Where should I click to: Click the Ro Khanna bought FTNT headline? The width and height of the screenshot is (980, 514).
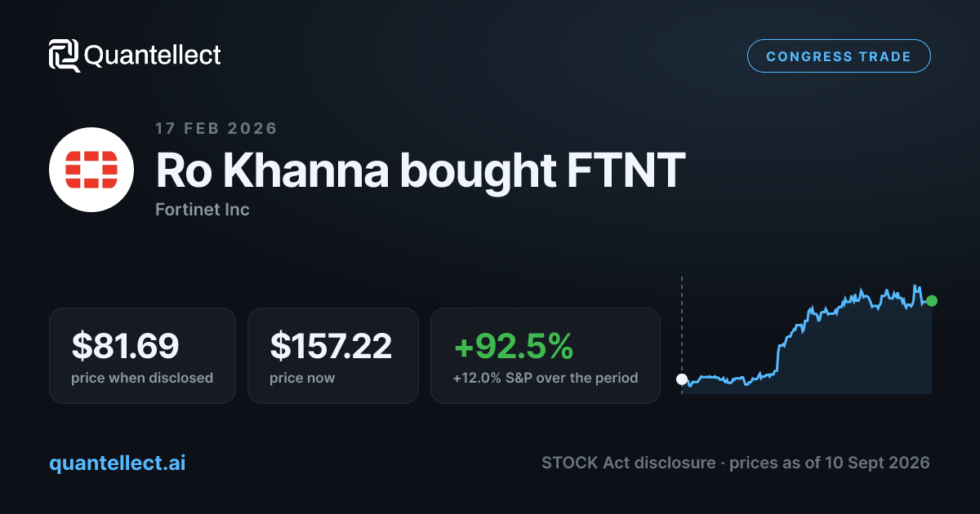[420, 171]
